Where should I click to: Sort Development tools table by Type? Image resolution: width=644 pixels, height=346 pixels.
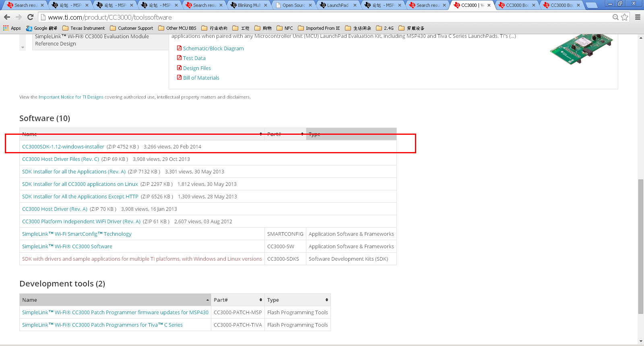tap(297, 300)
